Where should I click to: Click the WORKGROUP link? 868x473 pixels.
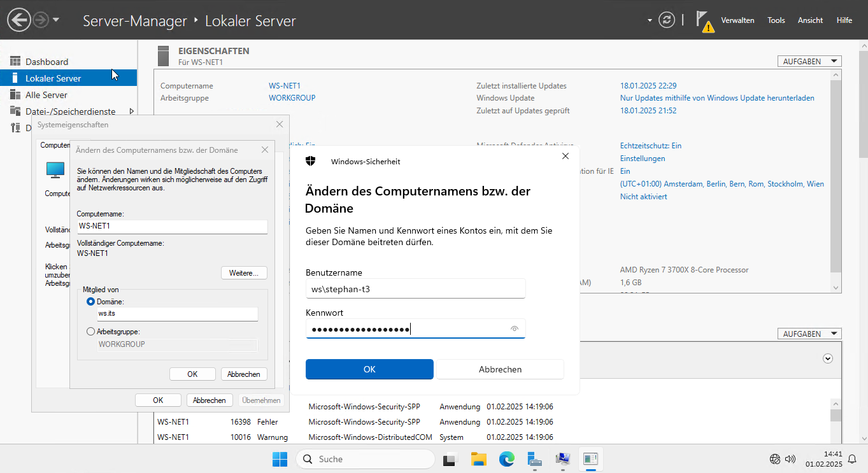[292, 98]
